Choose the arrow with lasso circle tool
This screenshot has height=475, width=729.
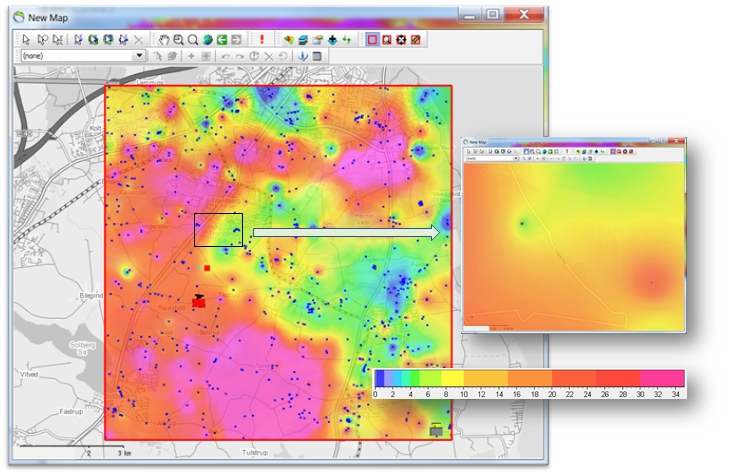pos(42,40)
